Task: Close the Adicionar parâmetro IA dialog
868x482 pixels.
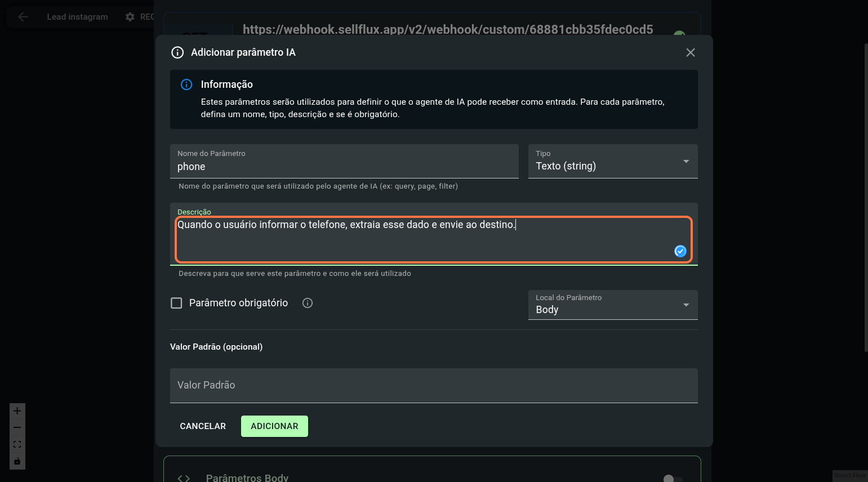Action: pos(691,52)
